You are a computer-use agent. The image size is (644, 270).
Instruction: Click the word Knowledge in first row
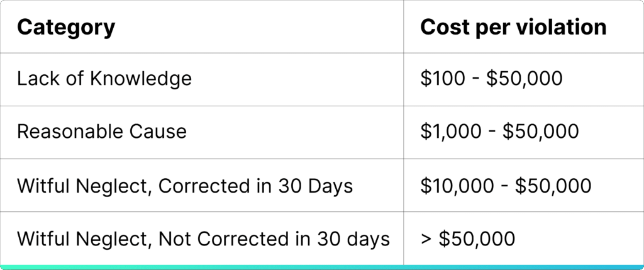(141, 79)
